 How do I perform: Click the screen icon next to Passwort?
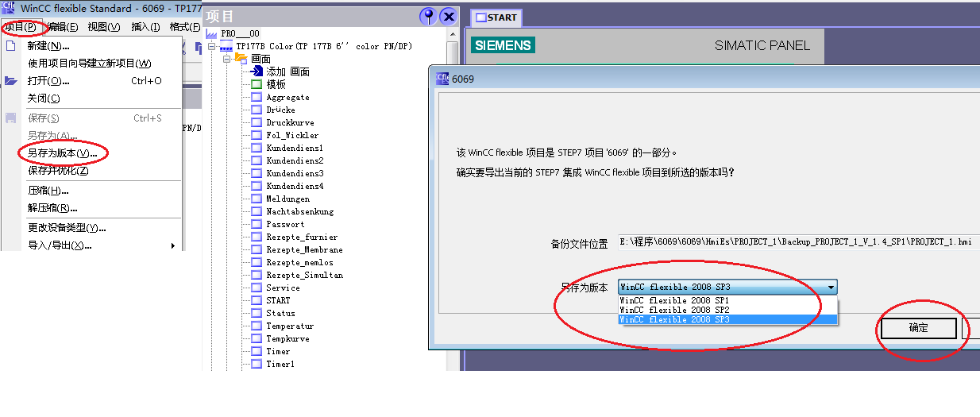coord(257,224)
